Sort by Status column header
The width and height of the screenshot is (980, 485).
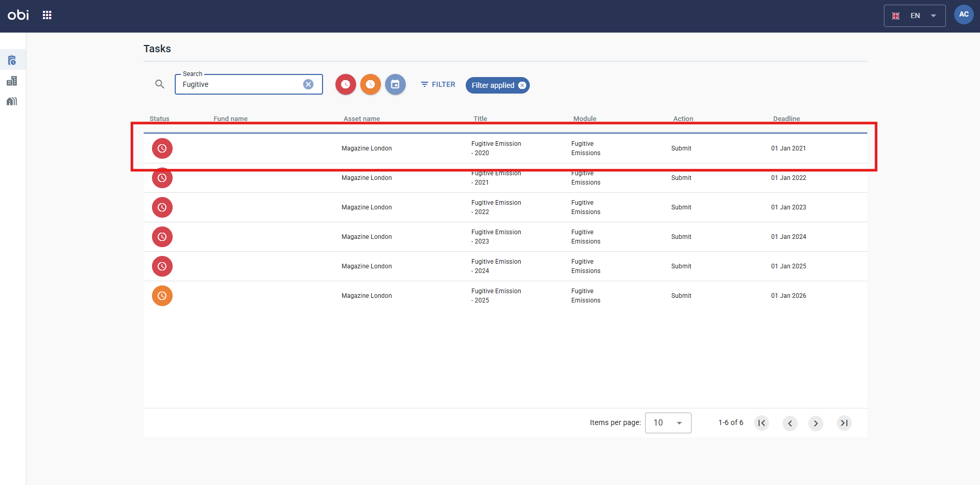click(159, 118)
